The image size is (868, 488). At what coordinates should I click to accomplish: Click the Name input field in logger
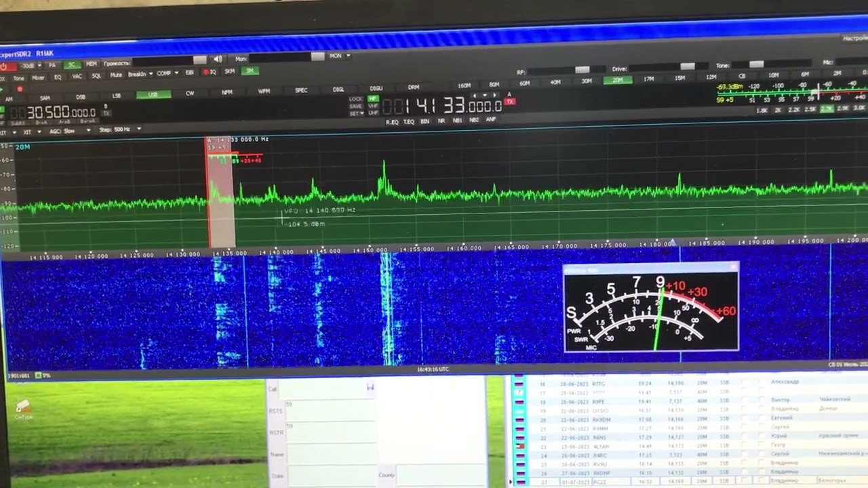(332, 454)
